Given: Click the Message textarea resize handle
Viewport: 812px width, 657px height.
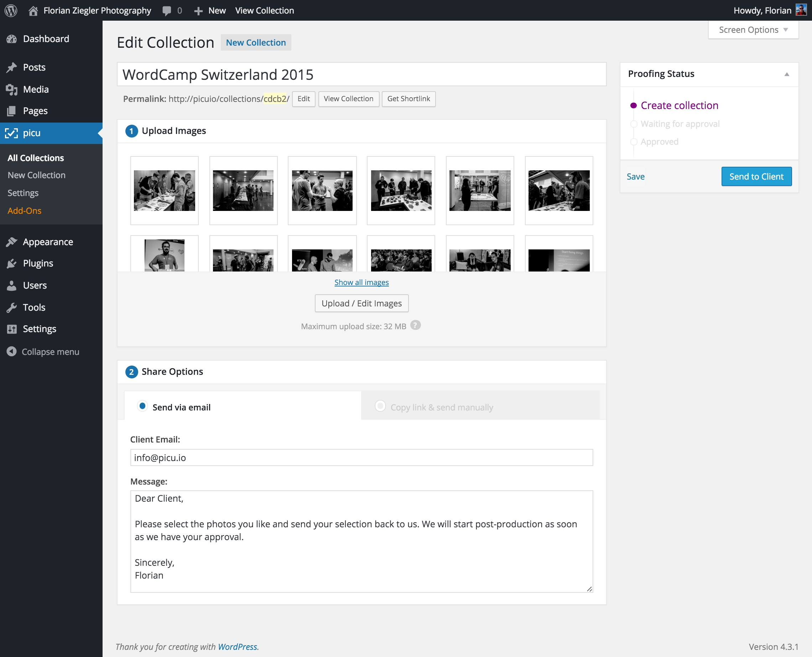Looking at the screenshot, I should (x=589, y=589).
